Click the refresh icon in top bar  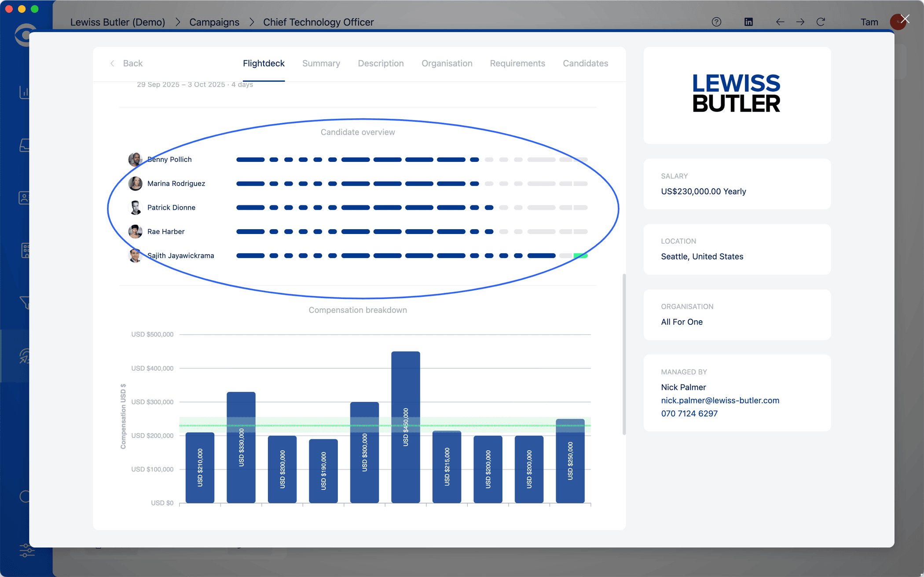(x=821, y=22)
